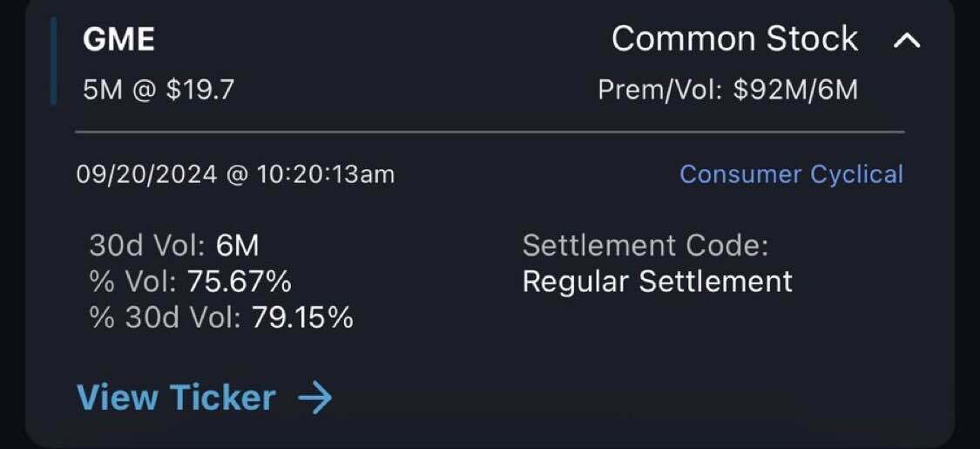
Task: Click the 30d Vol 6M value
Action: 237,246
